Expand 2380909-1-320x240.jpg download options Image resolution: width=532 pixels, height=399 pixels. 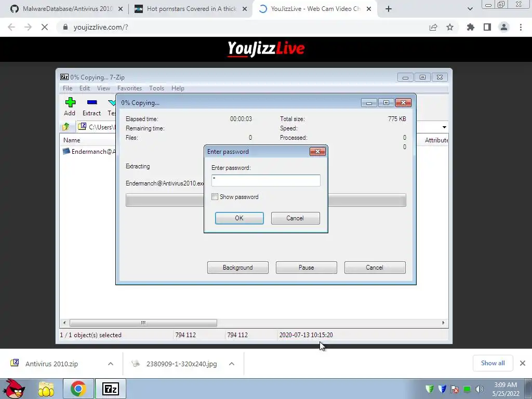click(x=232, y=364)
